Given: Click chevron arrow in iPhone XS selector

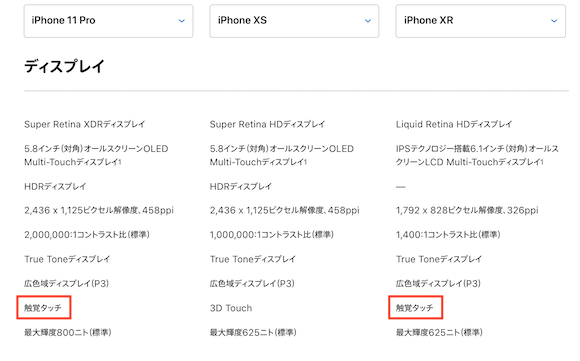Looking at the screenshot, I should [368, 21].
